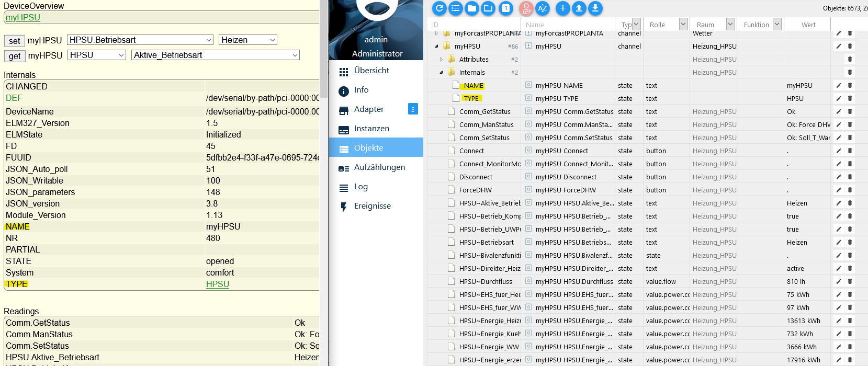This screenshot has width=868, height=366.
Task: Open Ereignisse in ioBroker sidebar
Action: (x=376, y=206)
